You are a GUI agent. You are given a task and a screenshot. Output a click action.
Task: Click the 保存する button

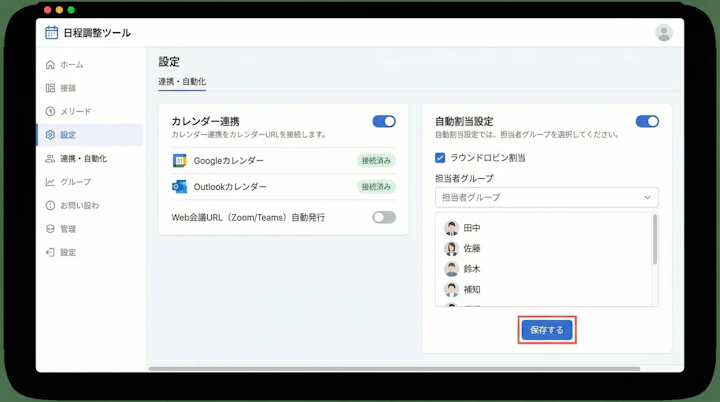click(x=547, y=330)
